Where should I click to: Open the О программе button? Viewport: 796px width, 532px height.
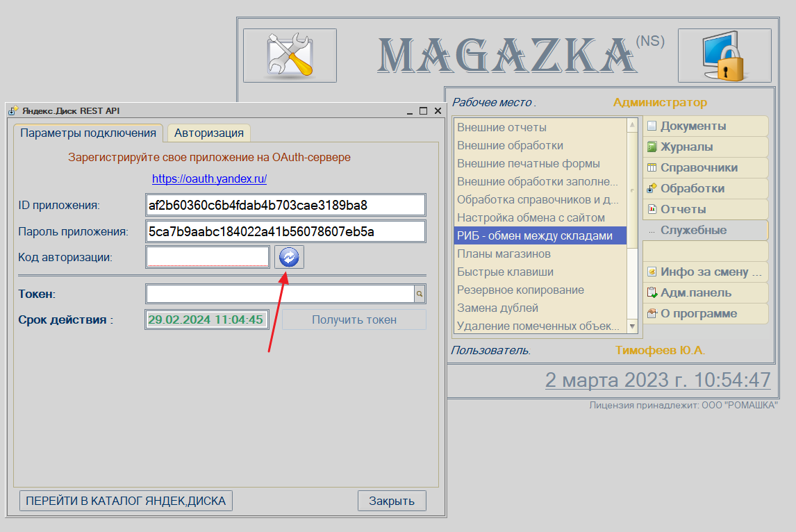click(x=705, y=313)
